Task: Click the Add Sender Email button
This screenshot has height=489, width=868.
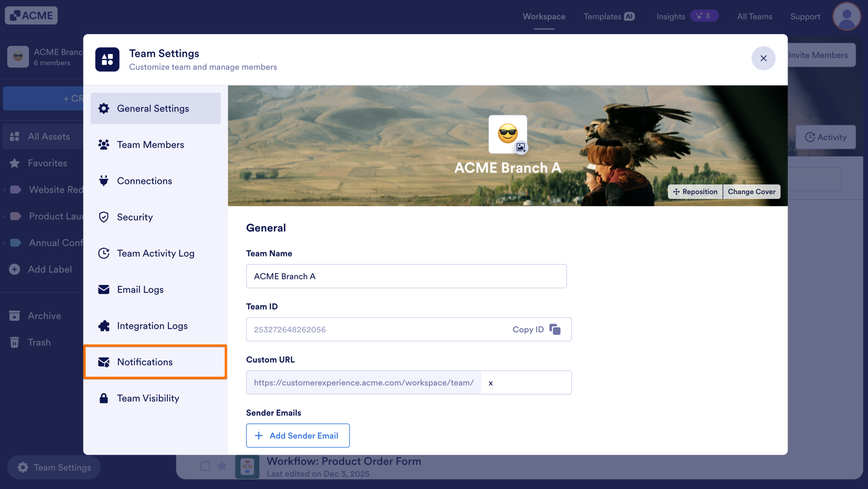Action: (298, 435)
